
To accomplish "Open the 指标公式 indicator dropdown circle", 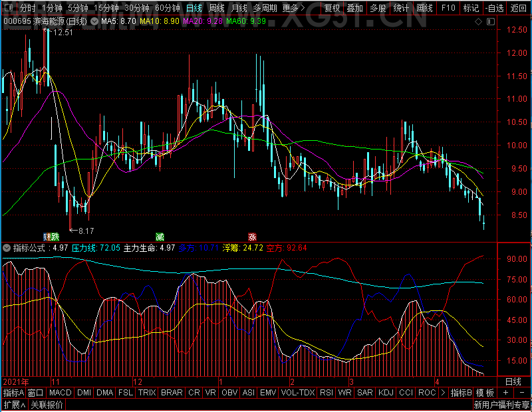I will (7, 248).
